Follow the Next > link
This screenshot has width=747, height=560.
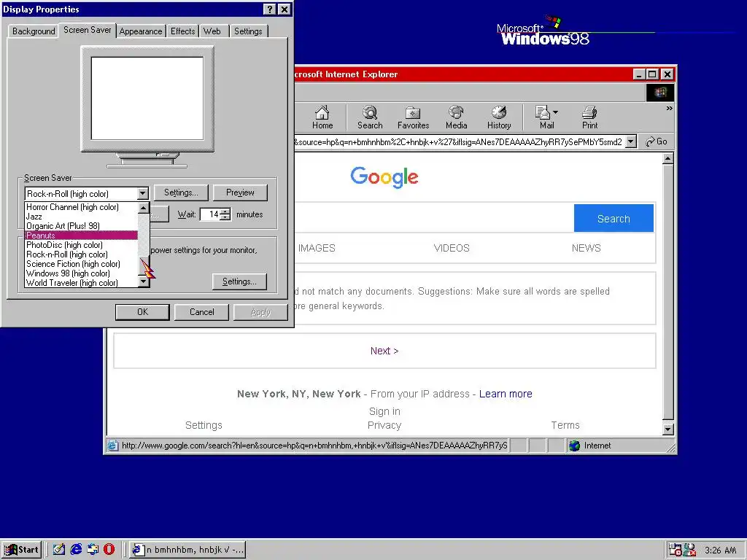pyautogui.click(x=384, y=351)
